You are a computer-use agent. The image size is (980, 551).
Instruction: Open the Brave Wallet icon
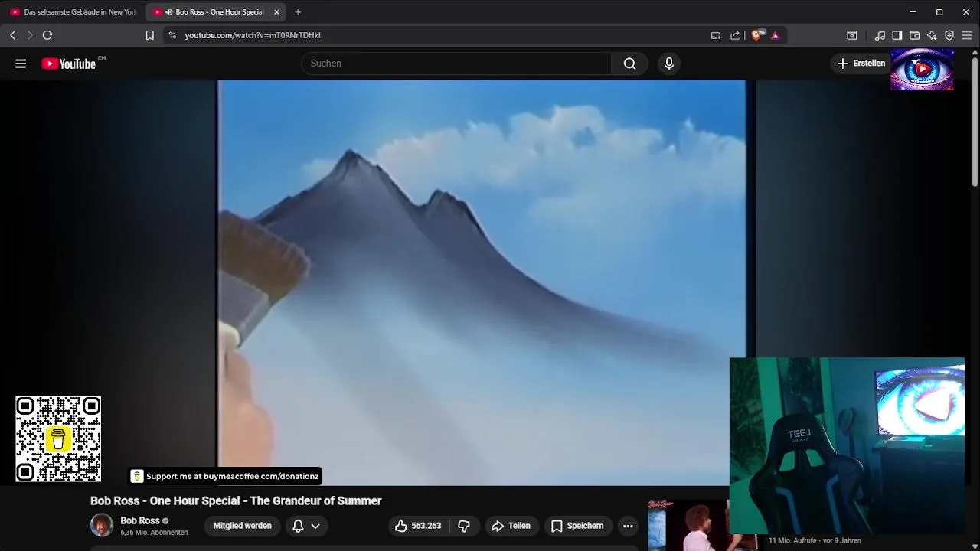tap(915, 35)
